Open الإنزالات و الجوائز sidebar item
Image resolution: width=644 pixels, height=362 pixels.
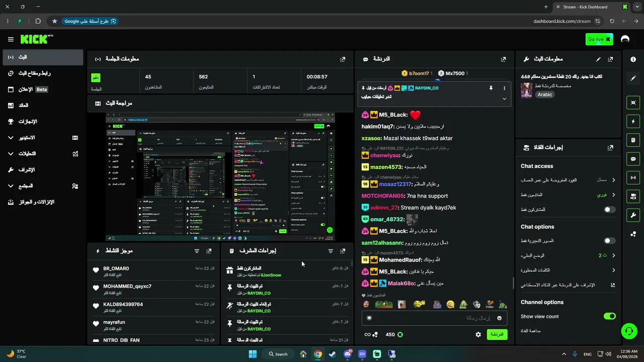click(x=42, y=202)
